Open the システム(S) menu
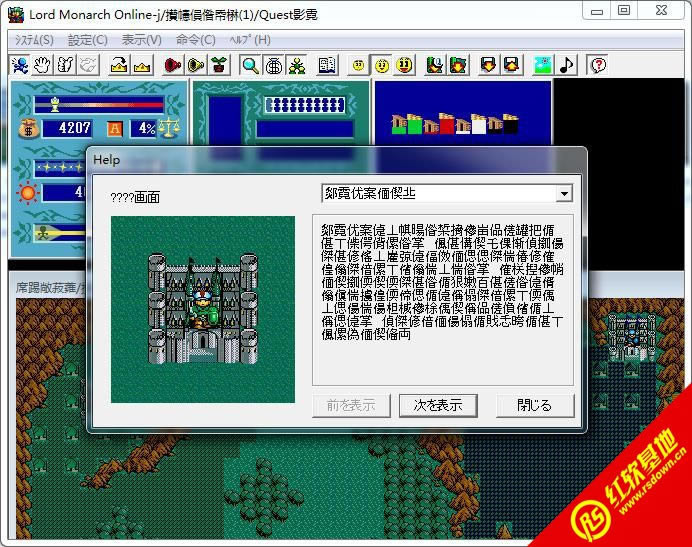Viewport: 692px width, 547px height. coord(34,40)
